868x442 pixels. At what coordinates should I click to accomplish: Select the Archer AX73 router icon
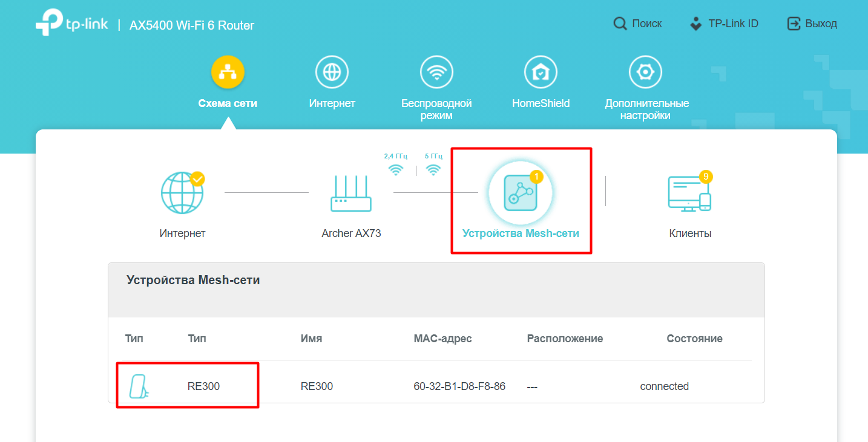click(351, 193)
